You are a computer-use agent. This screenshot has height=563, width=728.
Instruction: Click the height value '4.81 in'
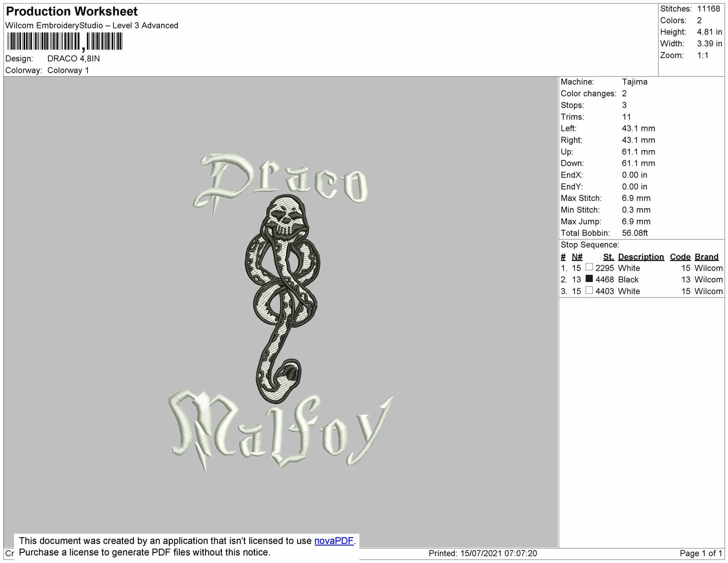(709, 32)
